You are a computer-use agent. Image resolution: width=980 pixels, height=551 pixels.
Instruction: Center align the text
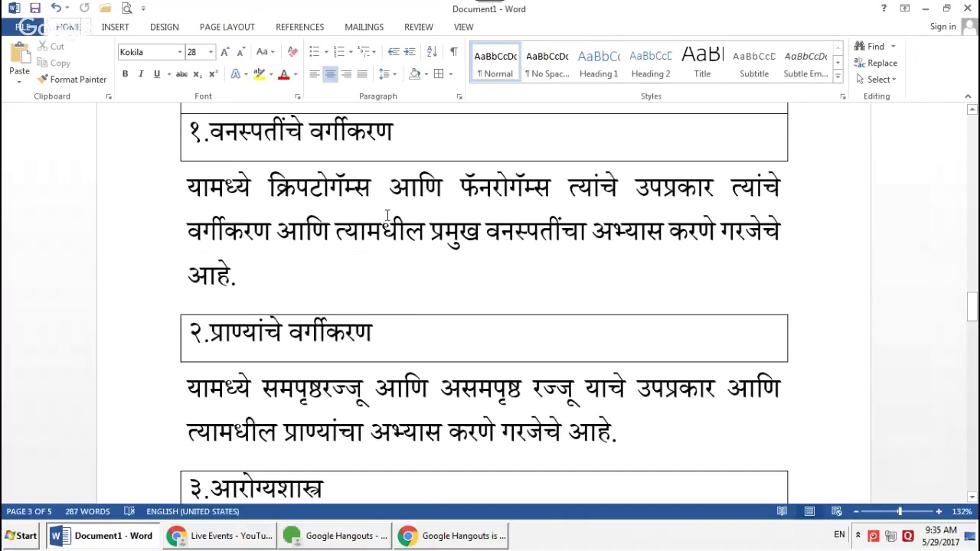tap(330, 74)
